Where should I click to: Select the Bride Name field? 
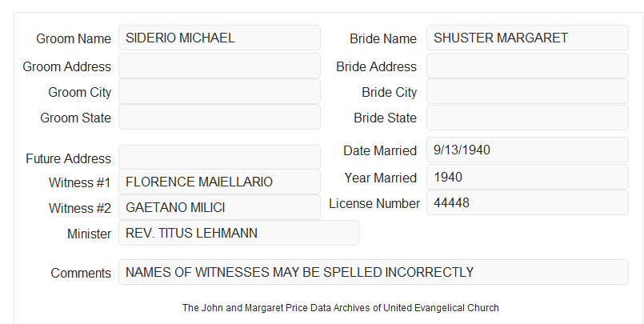[527, 38]
